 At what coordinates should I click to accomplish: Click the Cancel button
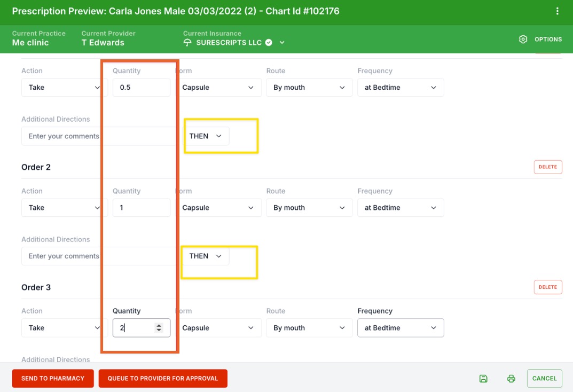544,379
